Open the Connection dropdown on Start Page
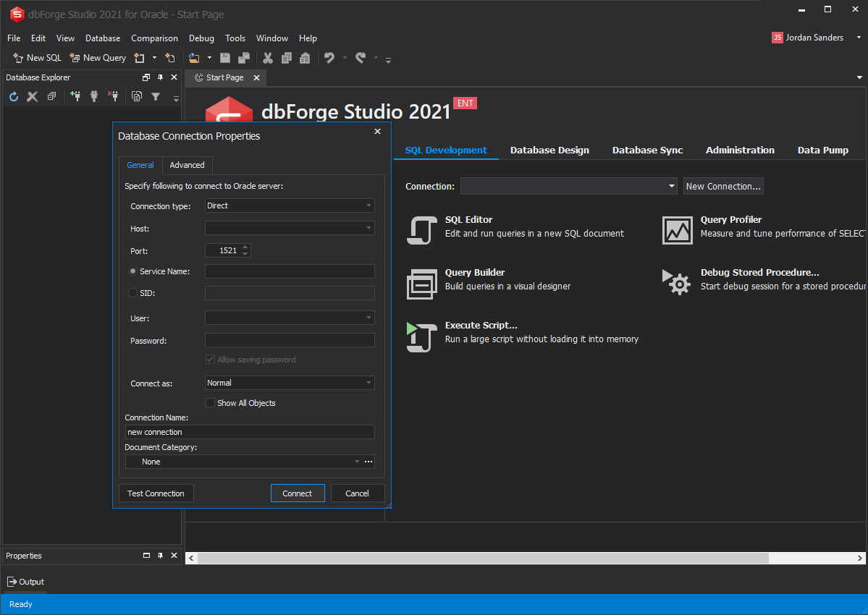This screenshot has height=615, width=868. (x=670, y=186)
